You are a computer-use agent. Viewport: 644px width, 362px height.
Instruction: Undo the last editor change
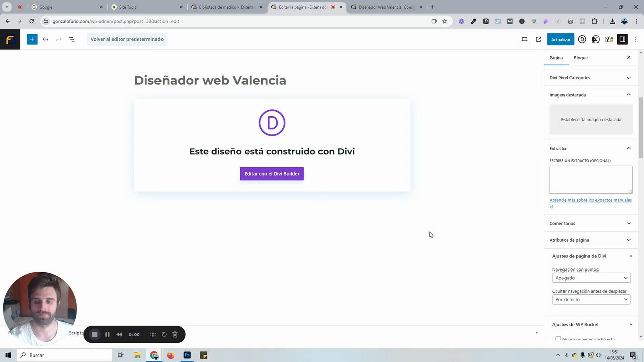pos(46,39)
